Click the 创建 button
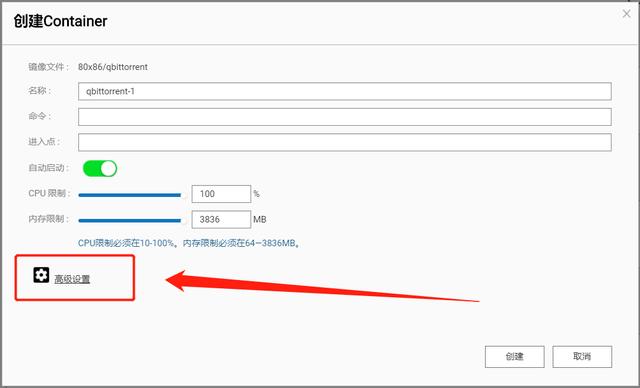 click(514, 357)
